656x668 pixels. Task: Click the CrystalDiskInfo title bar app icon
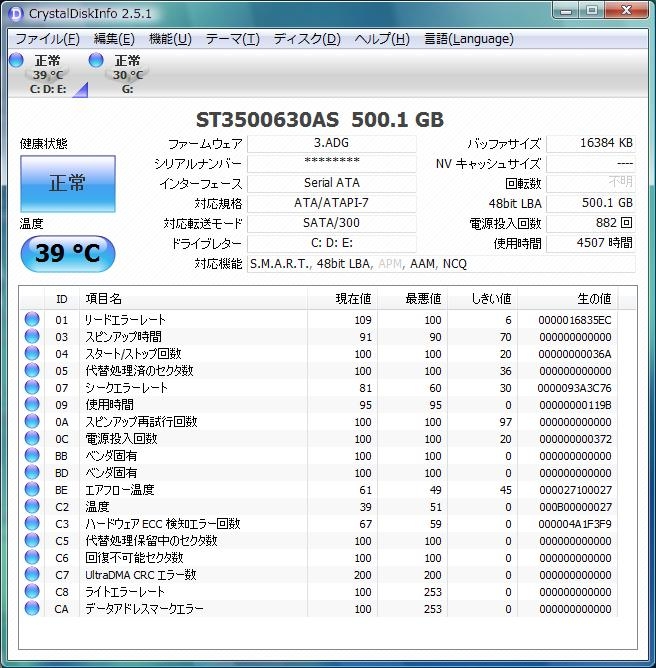(15, 14)
